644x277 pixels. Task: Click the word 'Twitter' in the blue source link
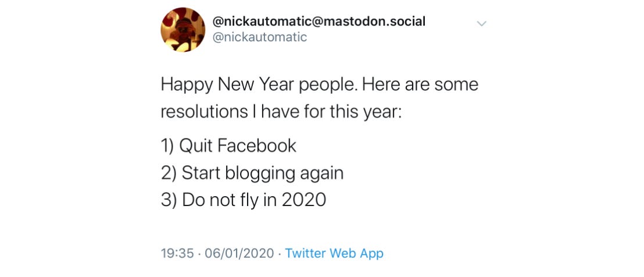(x=305, y=253)
